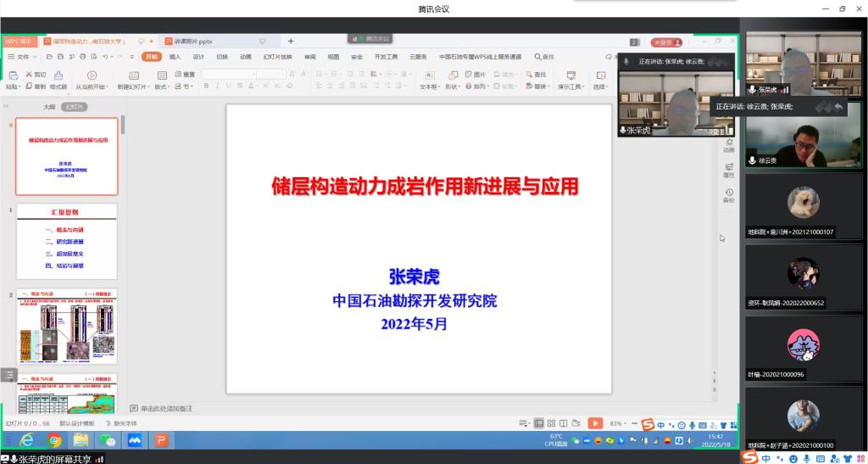Image resolution: width=868 pixels, height=464 pixels.
Task: Toggle italic text formatting
Action: pyautogui.click(x=218, y=87)
